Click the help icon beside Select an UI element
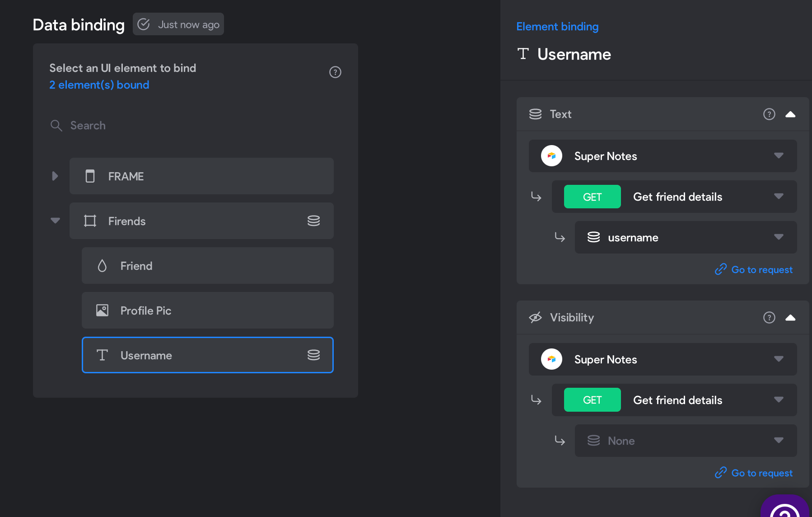 tap(335, 72)
